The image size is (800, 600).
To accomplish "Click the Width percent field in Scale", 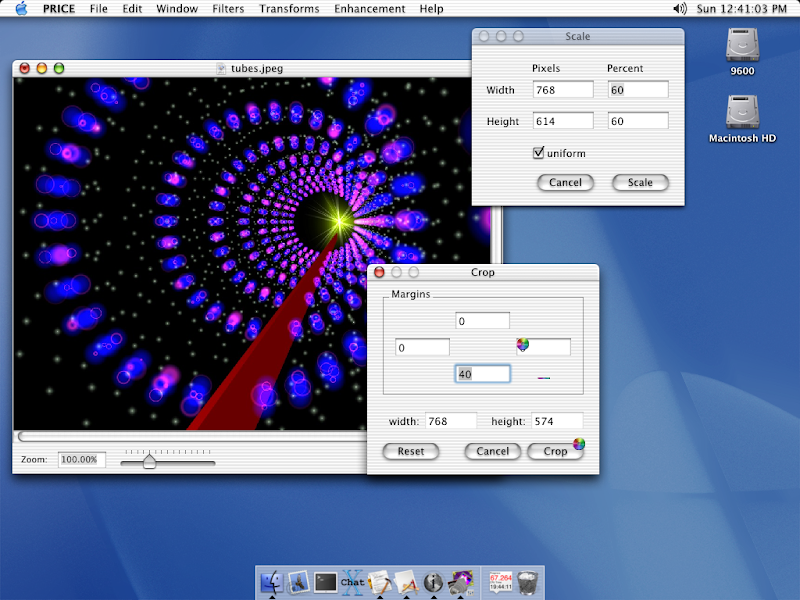I will 638,90.
